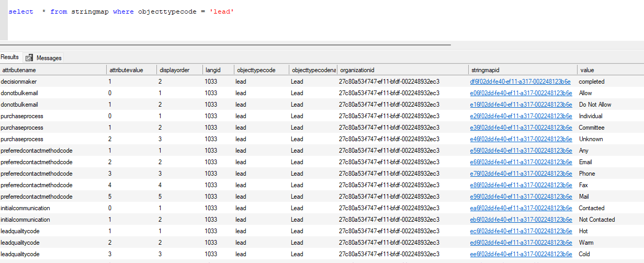The image size is (644, 263).
Task: Click the decisionmaker attributename cell
Action: click(x=19, y=82)
